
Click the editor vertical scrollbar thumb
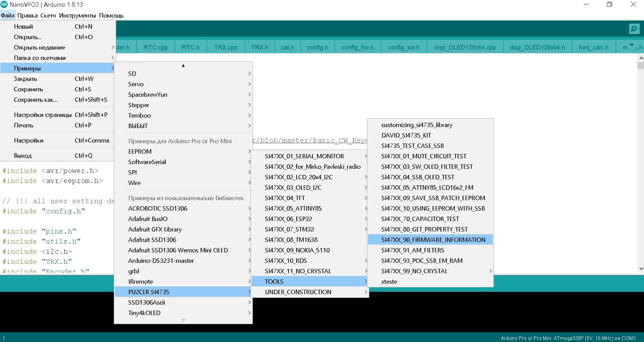pyautogui.click(x=640, y=66)
